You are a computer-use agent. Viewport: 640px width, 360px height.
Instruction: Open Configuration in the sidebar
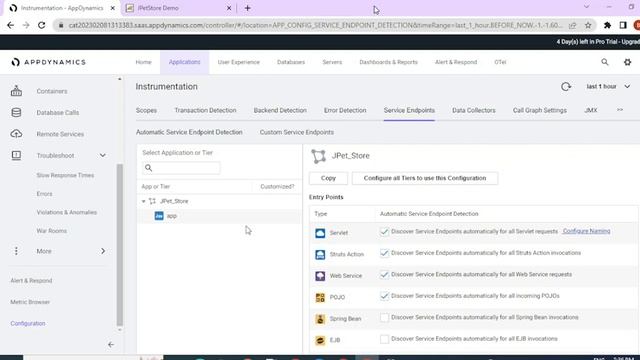tap(28, 323)
